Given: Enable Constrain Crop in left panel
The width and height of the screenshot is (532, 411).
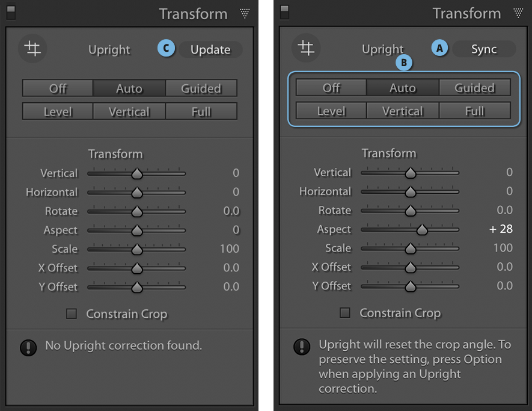Looking at the screenshot, I should click(72, 314).
